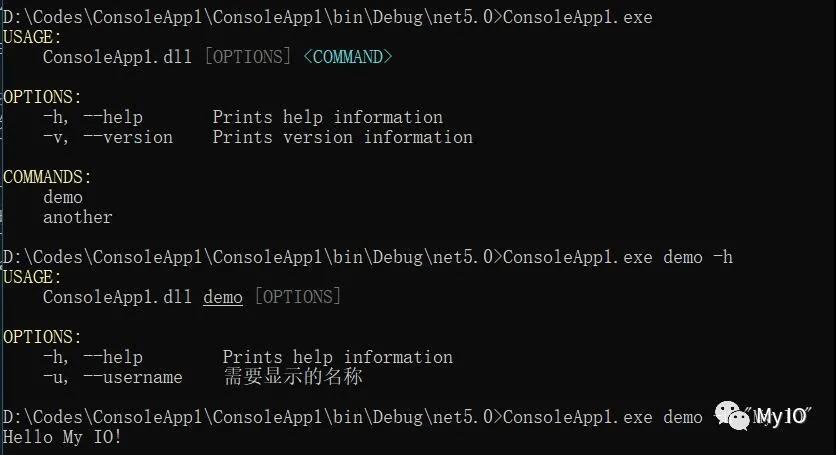Click the another entry under COMMANDS
836x455 pixels.
(78, 217)
